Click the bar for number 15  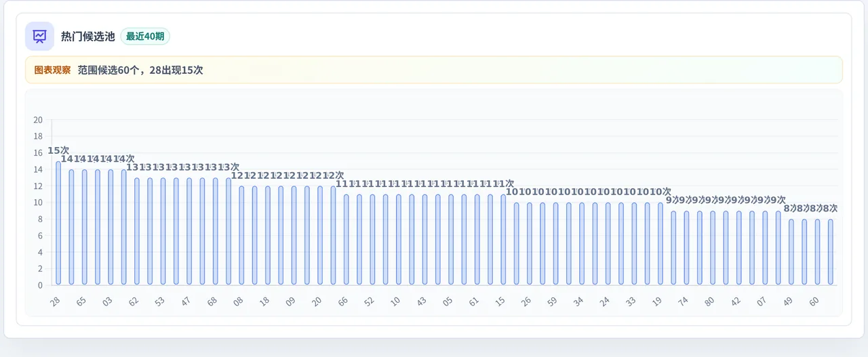(x=503, y=239)
